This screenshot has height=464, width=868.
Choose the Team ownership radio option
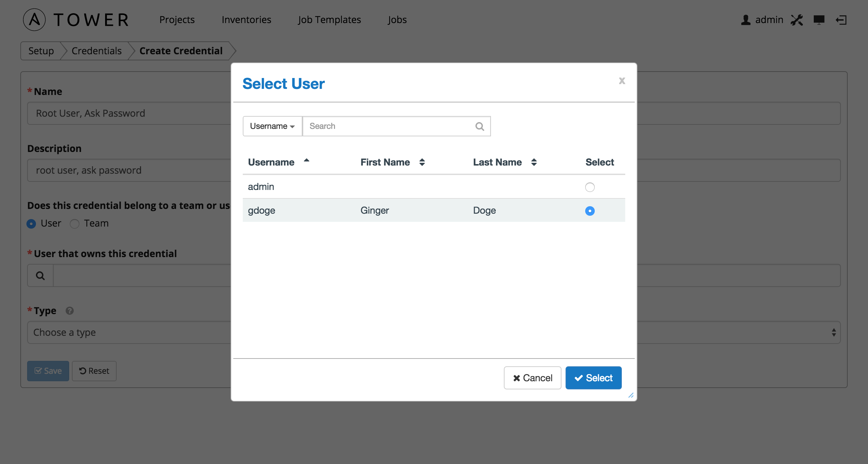point(74,224)
